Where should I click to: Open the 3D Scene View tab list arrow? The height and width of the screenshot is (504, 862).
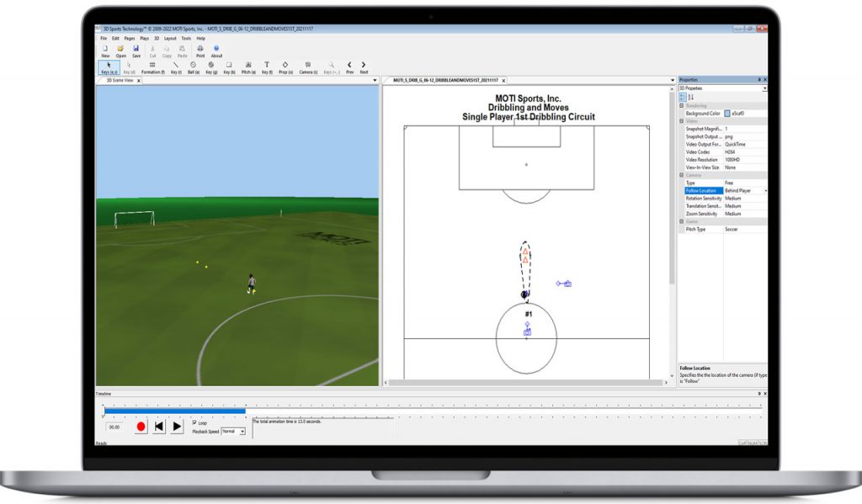[x=375, y=80]
